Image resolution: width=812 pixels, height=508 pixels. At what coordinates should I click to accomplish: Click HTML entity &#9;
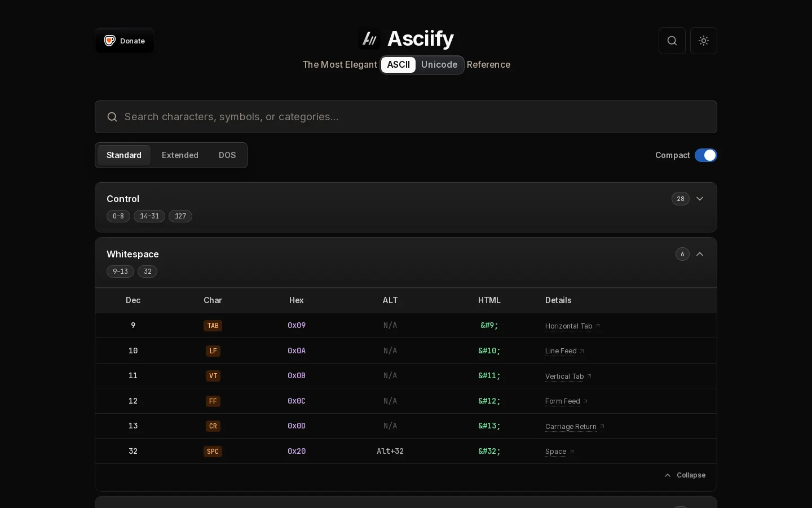point(489,326)
